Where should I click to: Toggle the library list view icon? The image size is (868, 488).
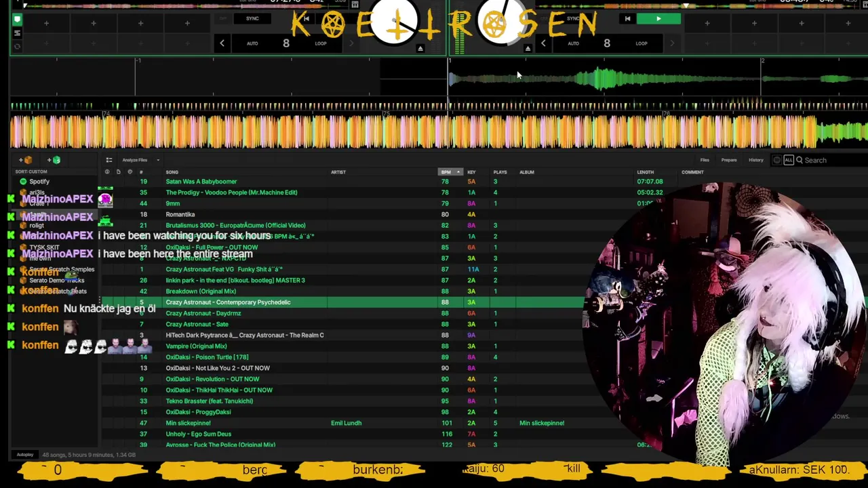108,160
